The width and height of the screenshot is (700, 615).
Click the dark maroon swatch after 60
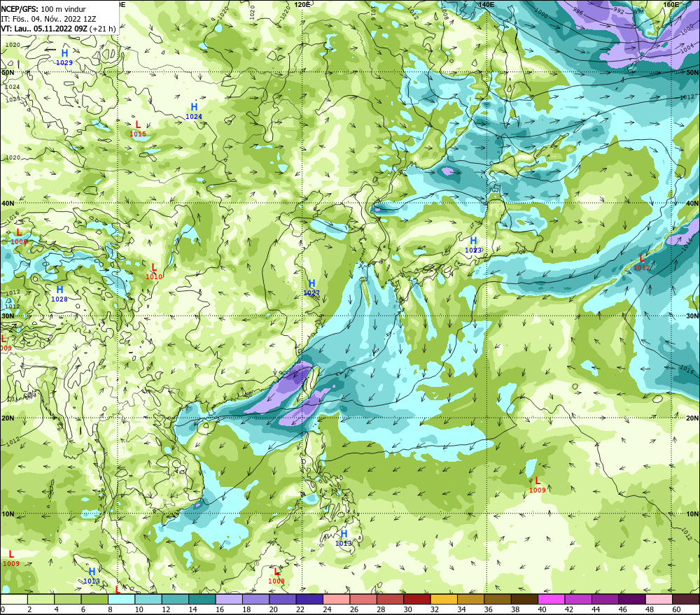[x=686, y=599]
